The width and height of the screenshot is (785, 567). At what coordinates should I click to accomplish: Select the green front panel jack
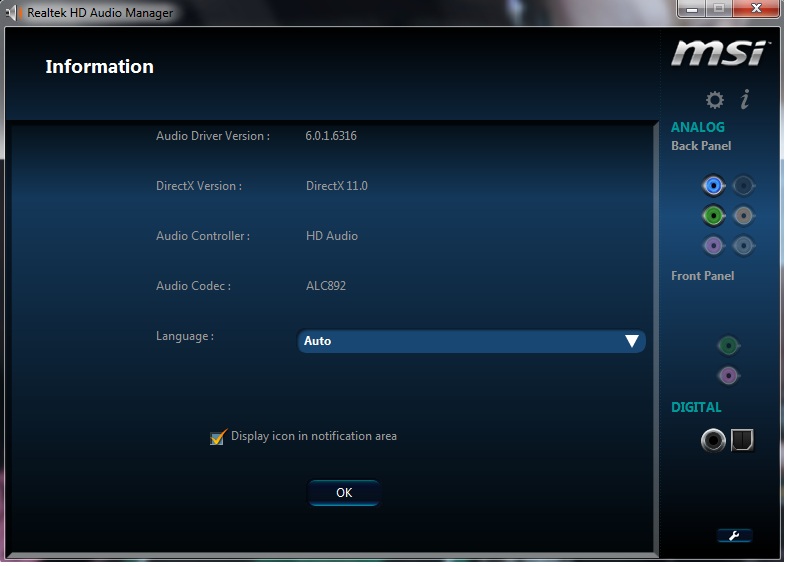pos(728,345)
